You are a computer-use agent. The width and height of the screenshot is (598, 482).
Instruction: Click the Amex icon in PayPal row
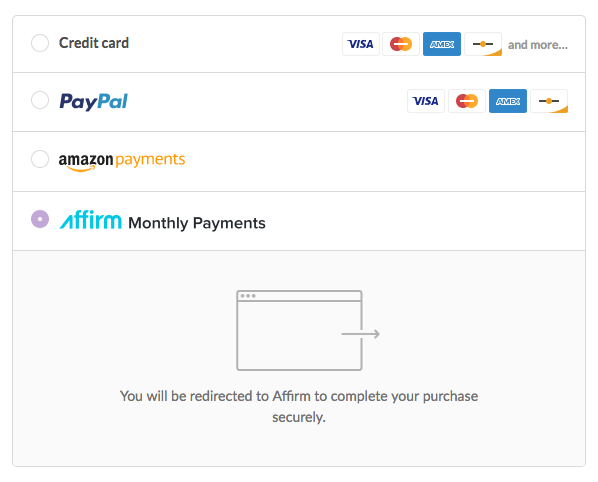[x=508, y=101]
